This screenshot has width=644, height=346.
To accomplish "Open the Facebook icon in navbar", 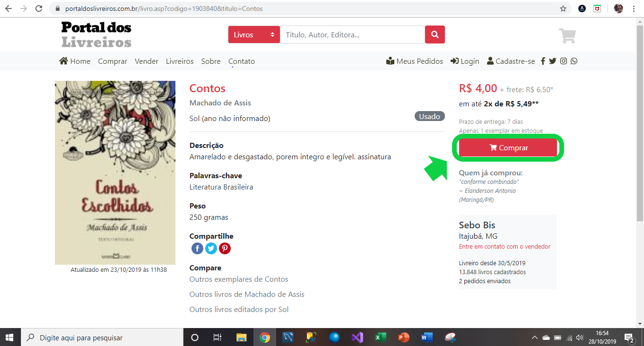I will click(543, 61).
